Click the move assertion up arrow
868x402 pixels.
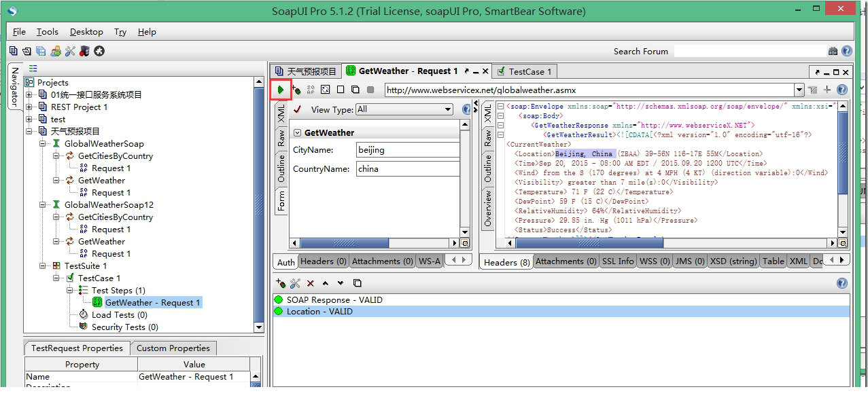pos(326,283)
